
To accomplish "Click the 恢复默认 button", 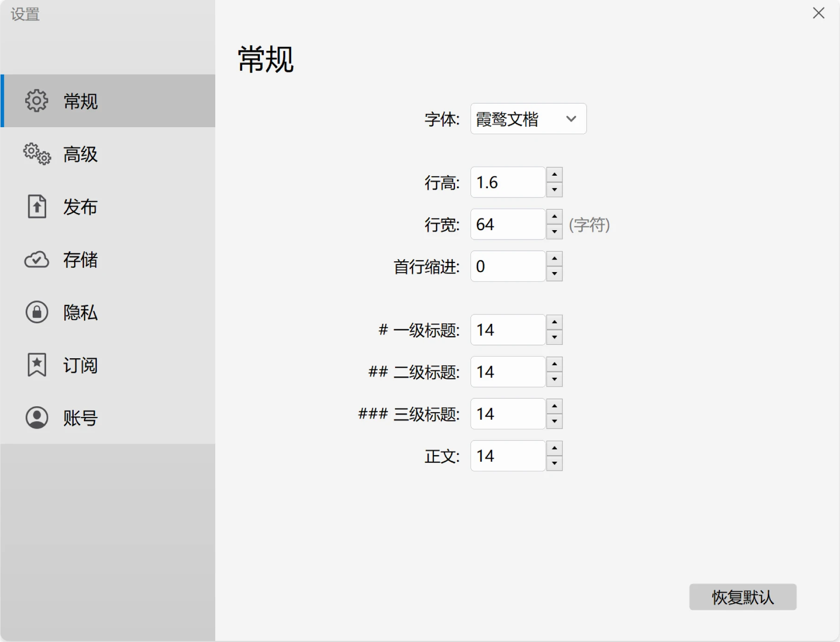I will (x=743, y=597).
